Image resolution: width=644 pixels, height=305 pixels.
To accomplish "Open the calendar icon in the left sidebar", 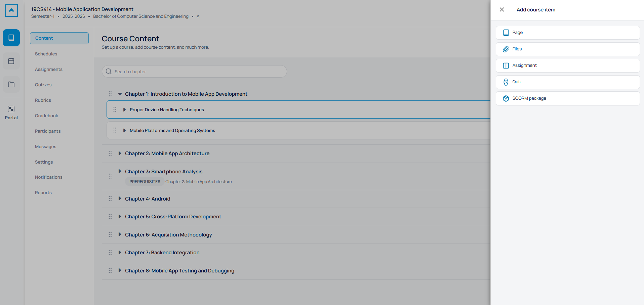I will pyautogui.click(x=11, y=61).
